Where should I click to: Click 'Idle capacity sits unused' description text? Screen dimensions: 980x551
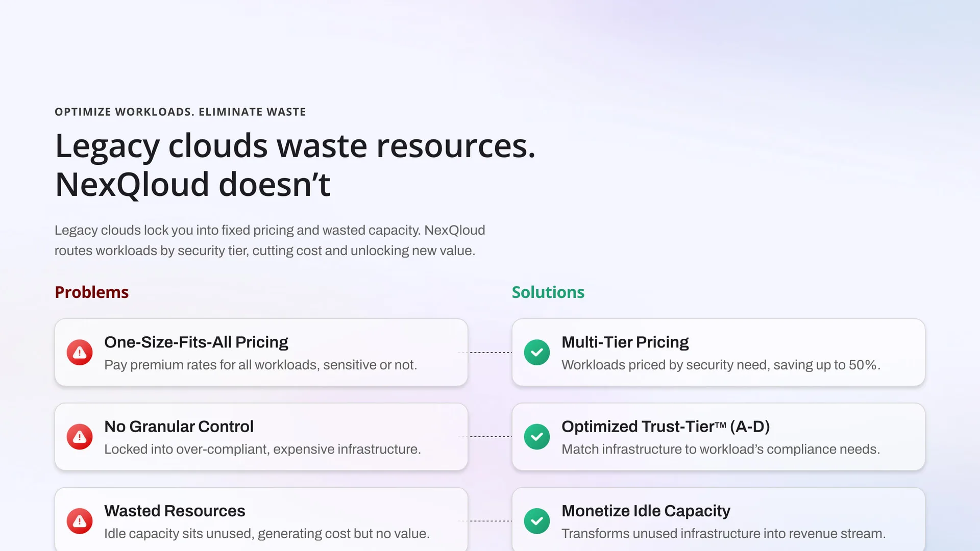266,534
